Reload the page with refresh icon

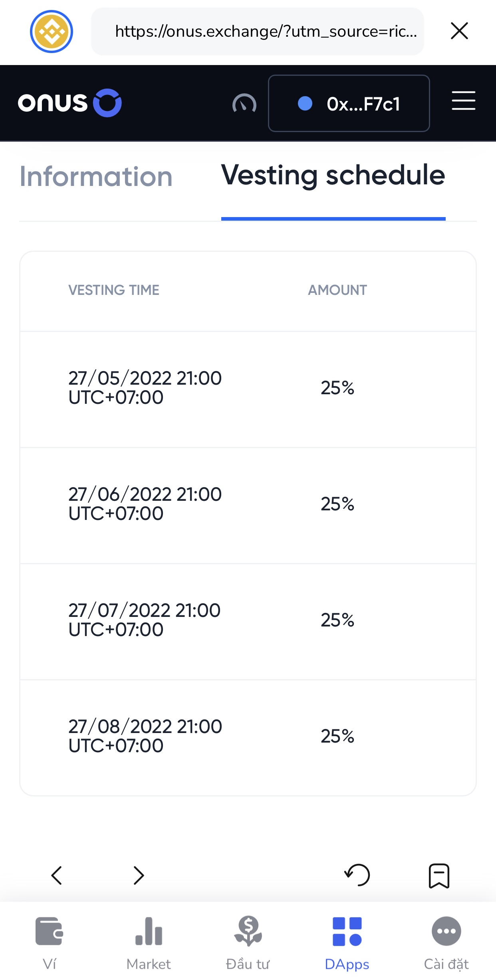pos(357,875)
